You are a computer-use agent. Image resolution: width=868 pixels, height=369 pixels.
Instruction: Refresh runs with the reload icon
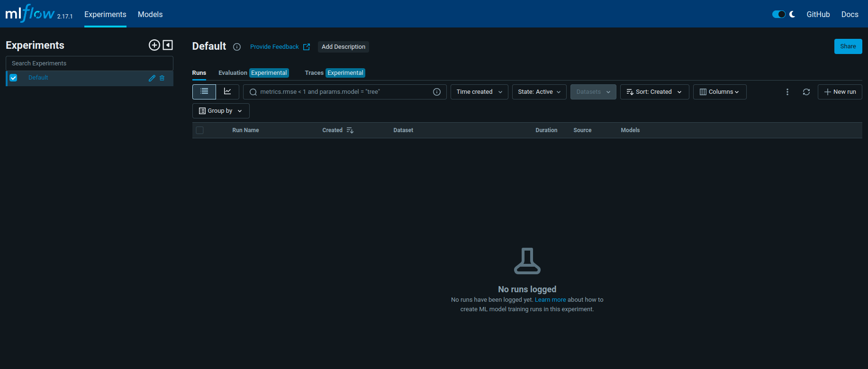[x=806, y=92]
